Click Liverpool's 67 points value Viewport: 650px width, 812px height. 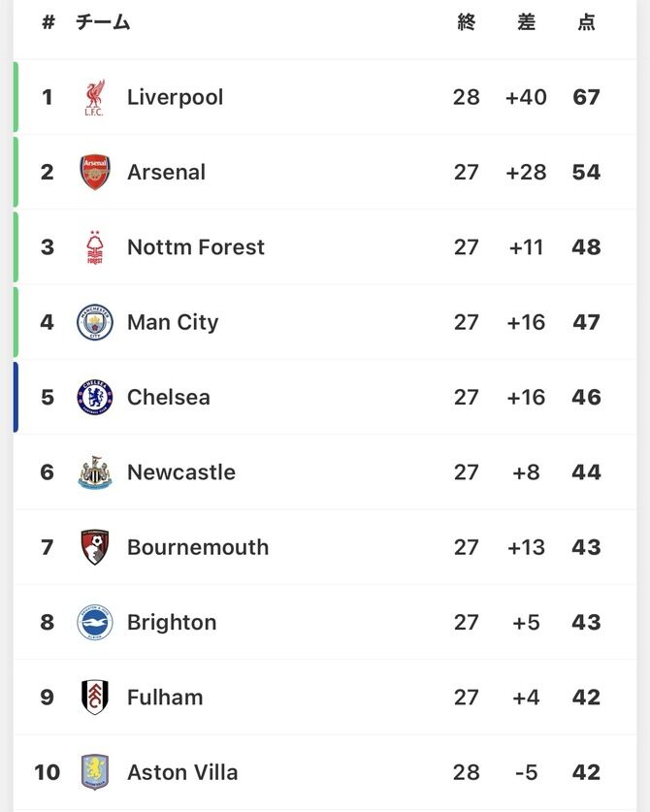[x=586, y=98]
